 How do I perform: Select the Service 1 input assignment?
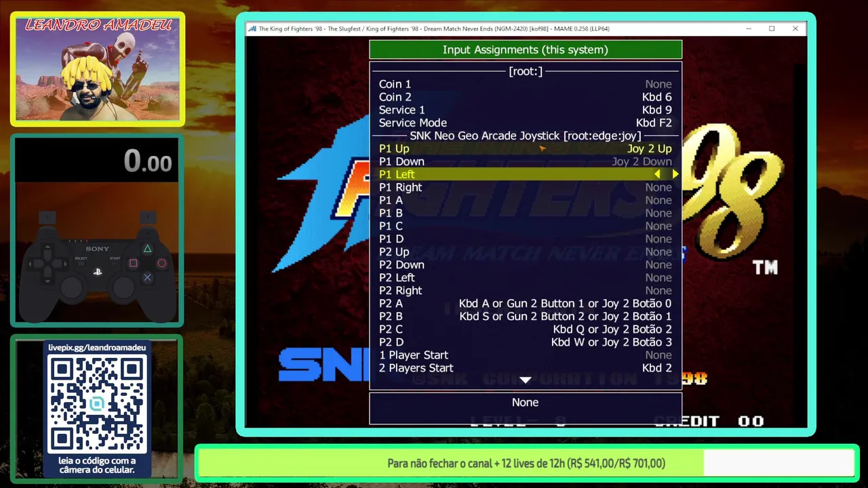point(526,110)
